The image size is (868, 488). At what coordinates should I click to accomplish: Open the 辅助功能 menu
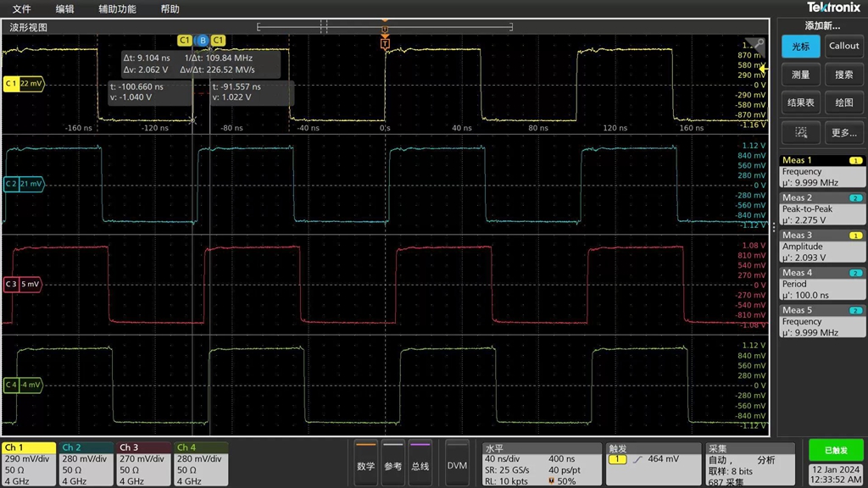tap(117, 9)
